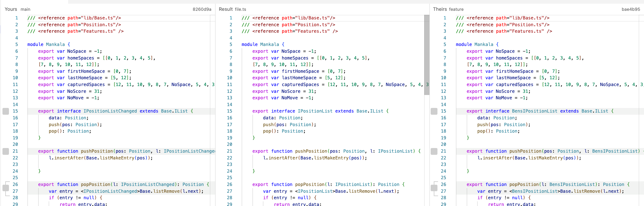The height and width of the screenshot is (206, 644).
Task: Click 'popPosition' function name in Yours pane
Action: pyautogui.click(x=96, y=184)
